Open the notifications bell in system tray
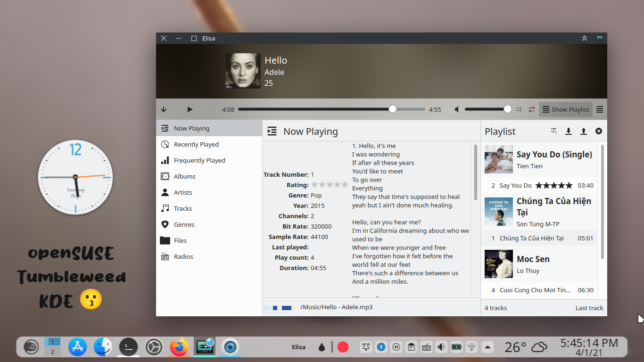This screenshot has width=644, height=362. 366,347
